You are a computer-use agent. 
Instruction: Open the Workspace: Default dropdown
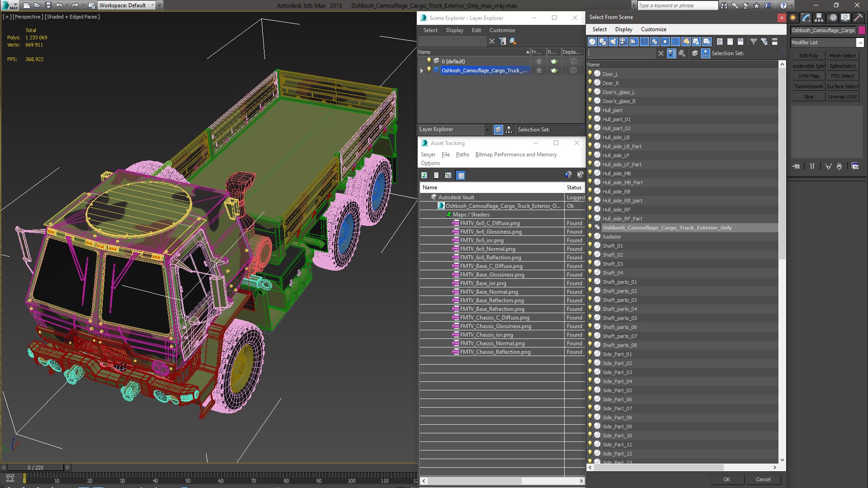point(127,5)
